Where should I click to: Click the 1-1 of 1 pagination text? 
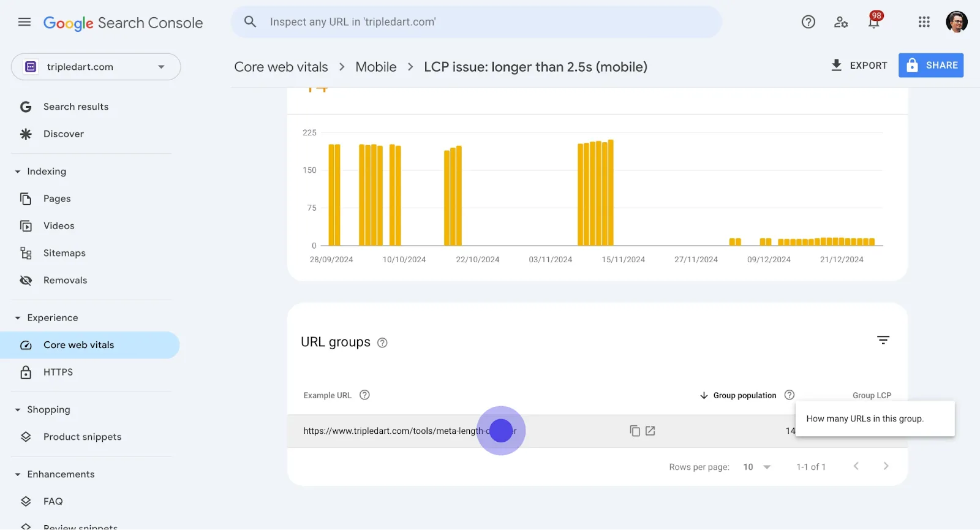811,468
